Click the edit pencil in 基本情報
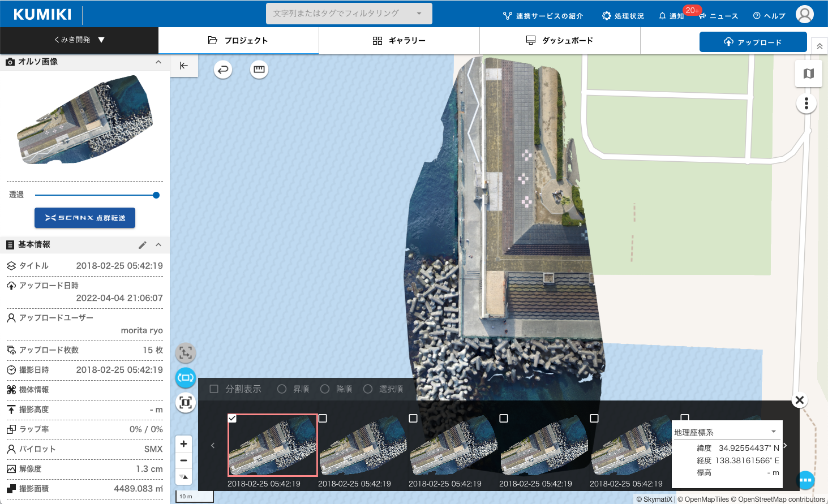 pyautogui.click(x=143, y=245)
